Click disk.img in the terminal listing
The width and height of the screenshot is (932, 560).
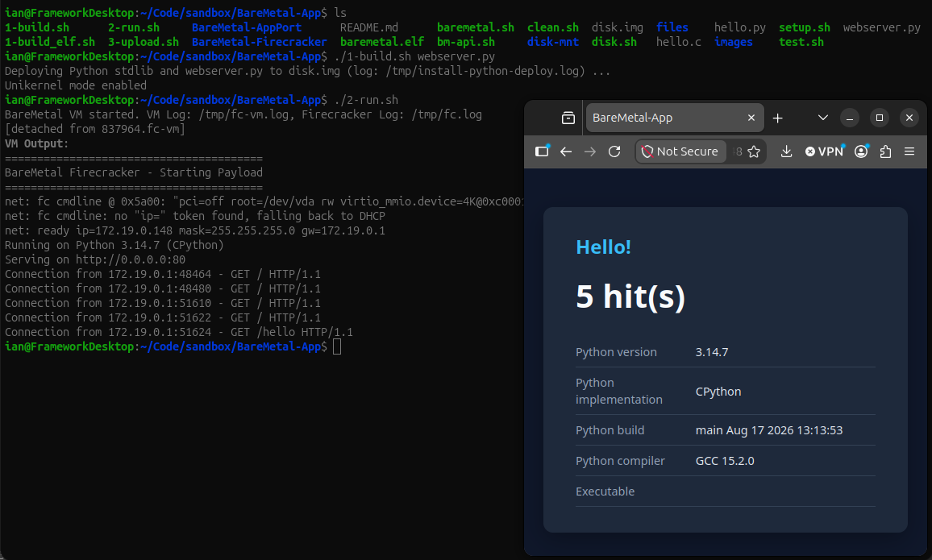point(617,27)
